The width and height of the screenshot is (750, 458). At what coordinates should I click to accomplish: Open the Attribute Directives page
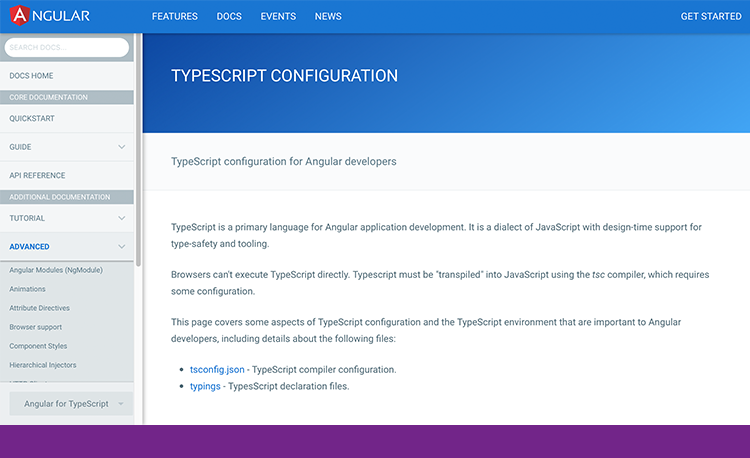tap(39, 308)
